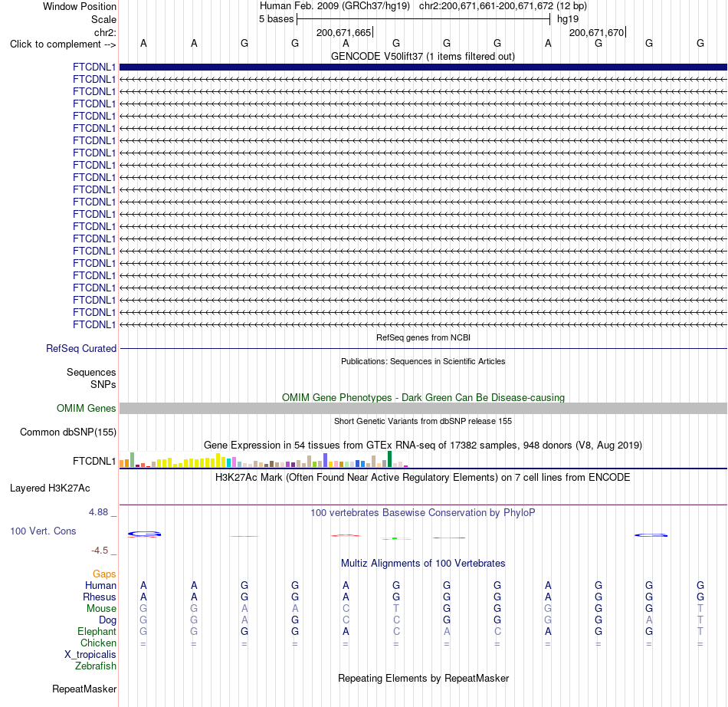Open 'Publications: Sequences in Scientific Articles' title
The height and width of the screenshot is (707, 728).
(x=423, y=361)
